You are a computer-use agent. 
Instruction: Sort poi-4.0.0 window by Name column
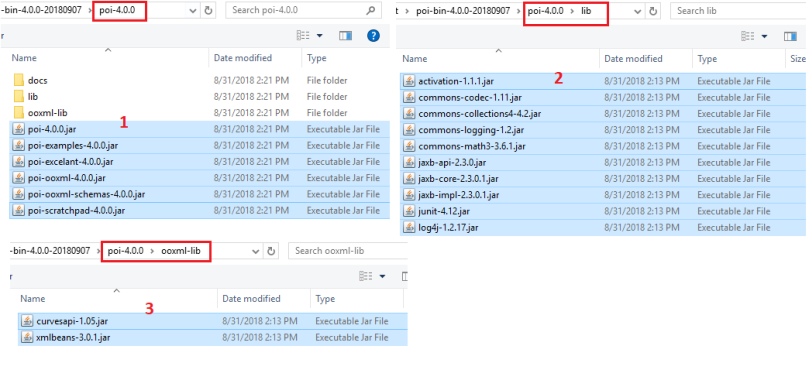coord(24,58)
